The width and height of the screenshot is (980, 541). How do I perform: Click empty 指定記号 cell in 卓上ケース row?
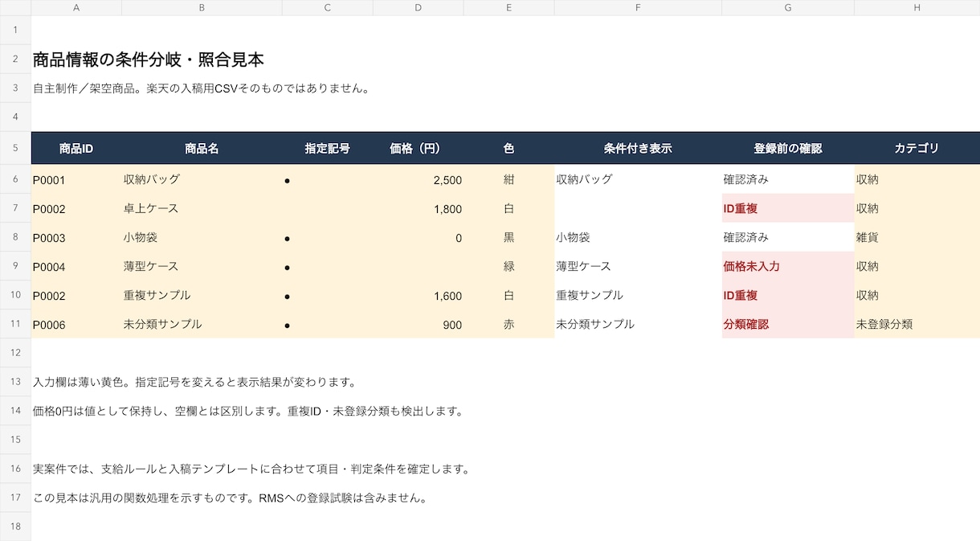[x=328, y=208]
